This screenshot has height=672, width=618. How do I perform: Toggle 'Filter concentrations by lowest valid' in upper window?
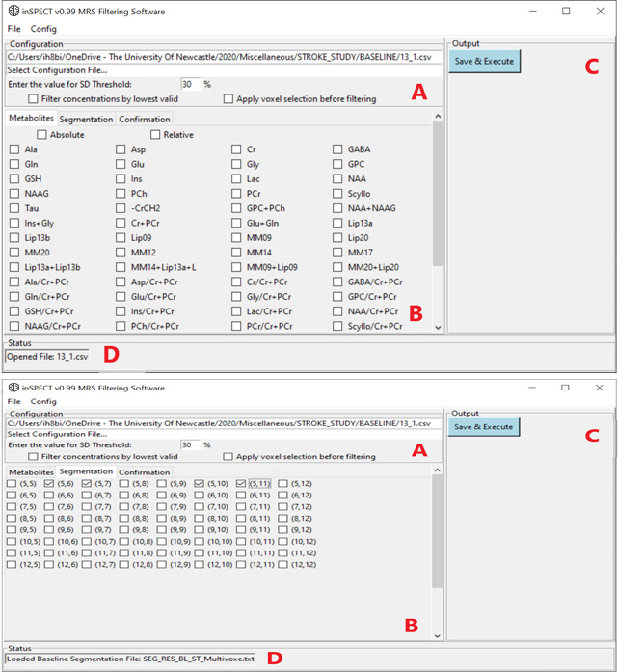click(x=34, y=99)
